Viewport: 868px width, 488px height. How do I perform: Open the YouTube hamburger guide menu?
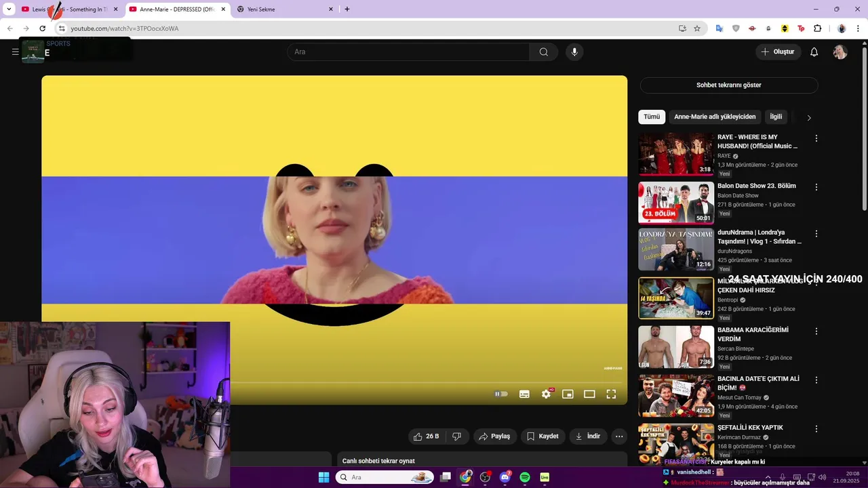(15, 52)
